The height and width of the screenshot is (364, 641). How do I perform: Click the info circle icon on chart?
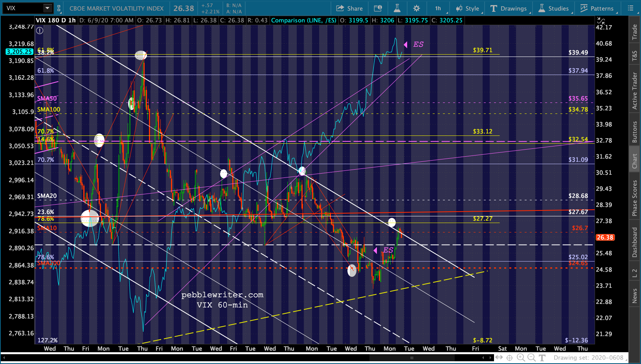[x=40, y=30]
